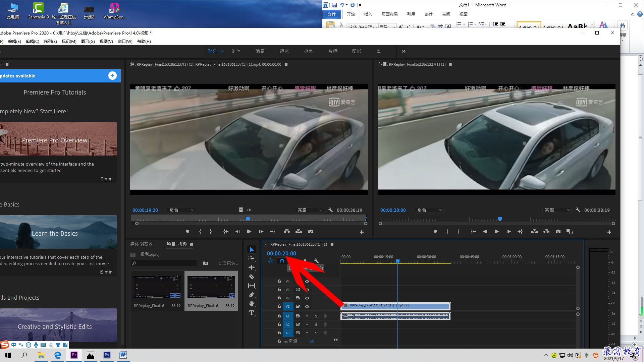Screen dimensions: 644x362
Task: Export frame from source monitor camera icon
Action: click(x=311, y=232)
